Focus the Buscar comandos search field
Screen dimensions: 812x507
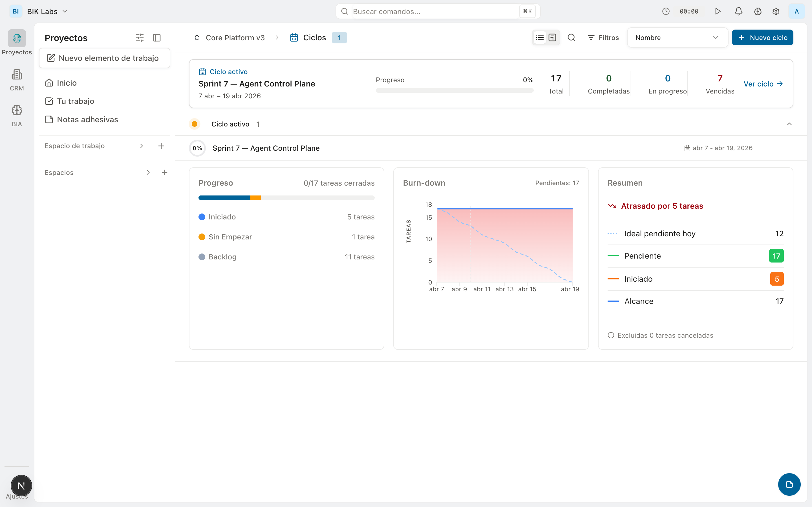pyautogui.click(x=438, y=11)
